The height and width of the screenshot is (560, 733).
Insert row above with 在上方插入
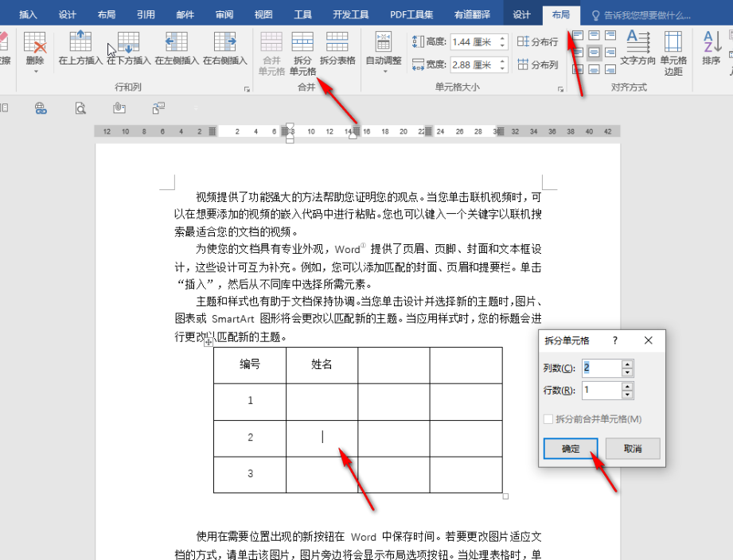point(80,49)
